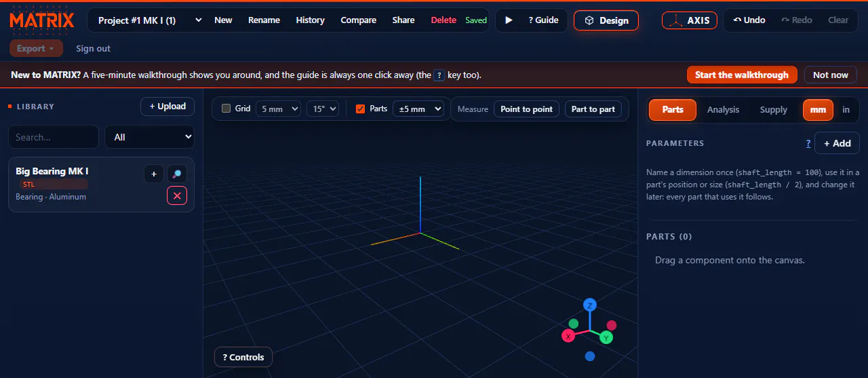
Task: Switch to the Supply tab
Action: [x=773, y=109]
